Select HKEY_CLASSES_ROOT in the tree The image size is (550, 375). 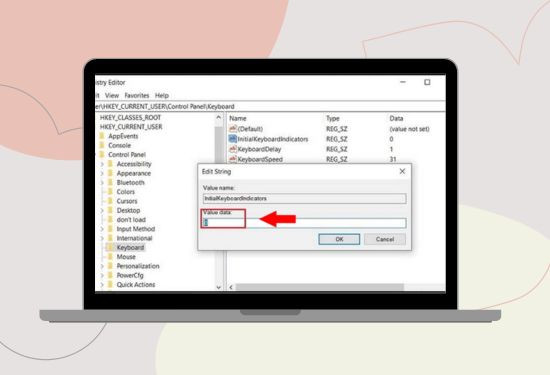point(130,118)
